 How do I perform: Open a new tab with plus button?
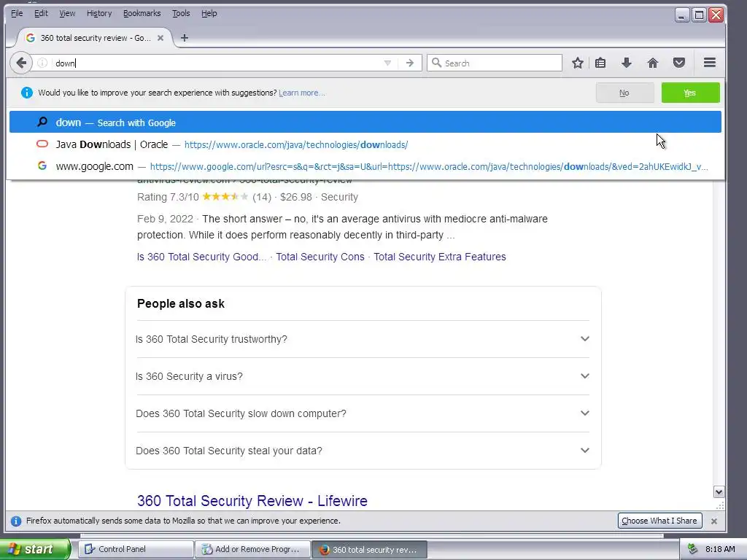185,38
